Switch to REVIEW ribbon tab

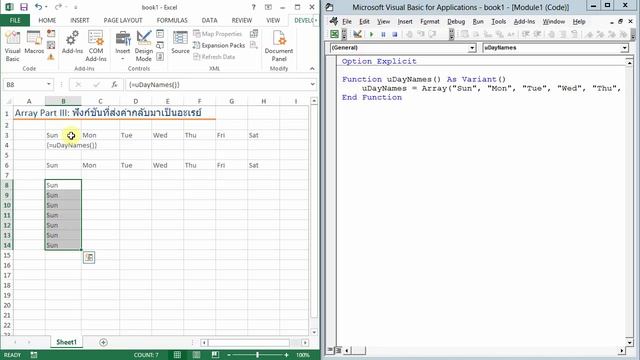(x=242, y=20)
